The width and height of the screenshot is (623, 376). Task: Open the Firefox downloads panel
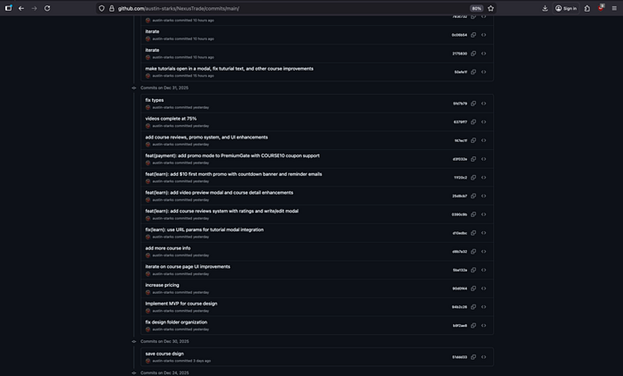[545, 8]
